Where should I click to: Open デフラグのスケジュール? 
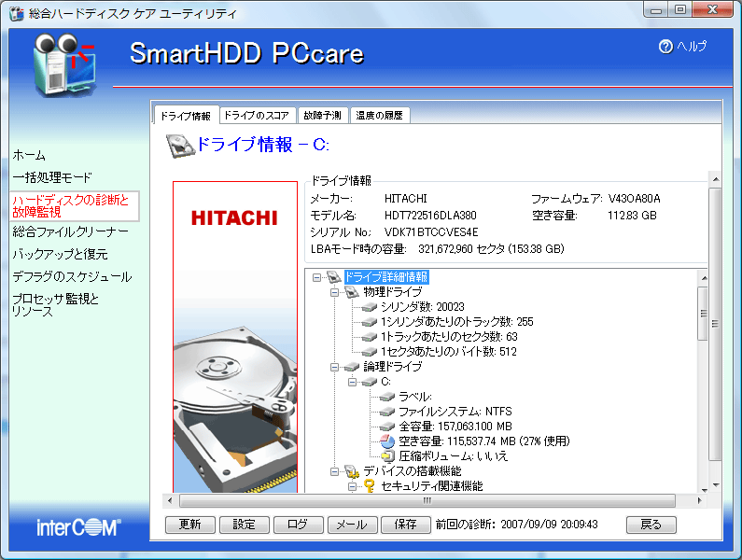point(72,276)
